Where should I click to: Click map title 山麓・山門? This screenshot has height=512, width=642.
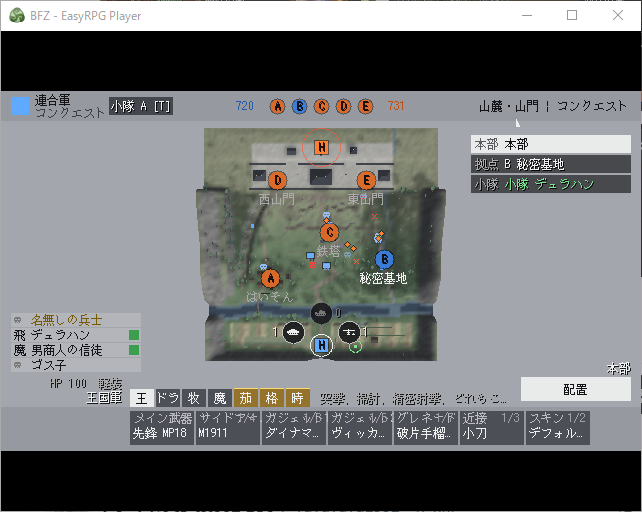tap(509, 106)
